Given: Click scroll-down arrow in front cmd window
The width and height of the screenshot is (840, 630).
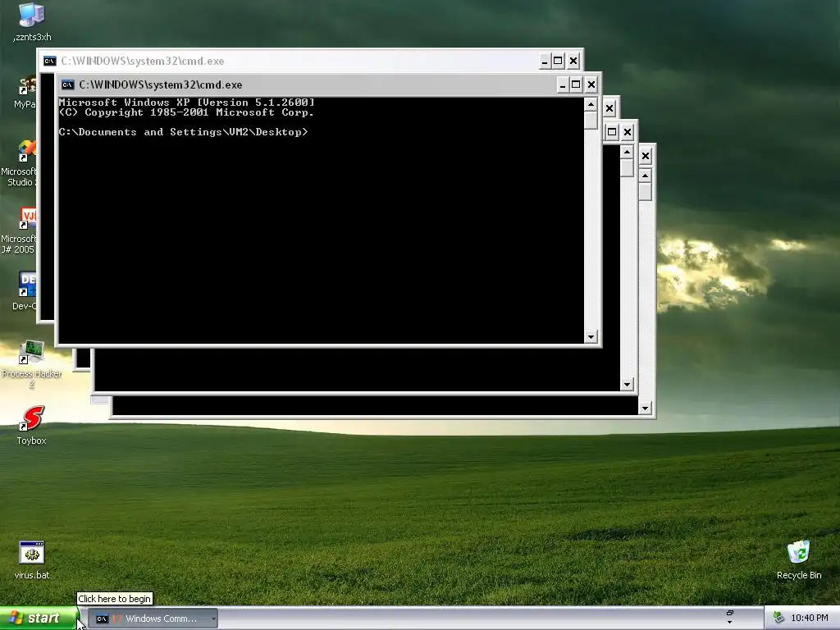Looking at the screenshot, I should (591, 337).
